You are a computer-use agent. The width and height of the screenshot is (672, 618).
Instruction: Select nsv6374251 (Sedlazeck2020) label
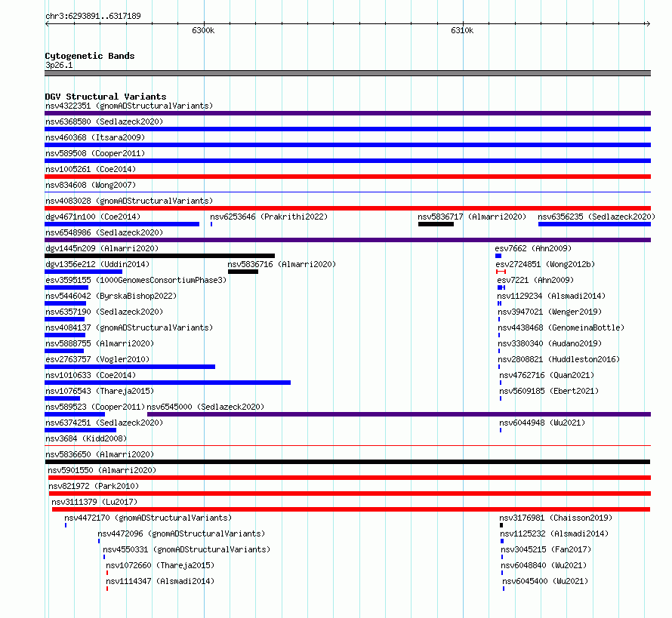coord(104,423)
